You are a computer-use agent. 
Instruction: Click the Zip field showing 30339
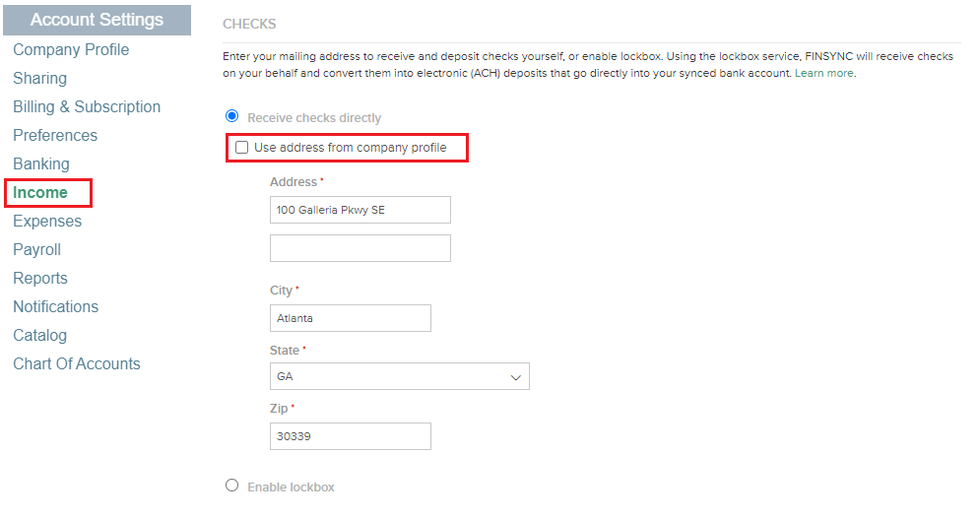(x=350, y=436)
